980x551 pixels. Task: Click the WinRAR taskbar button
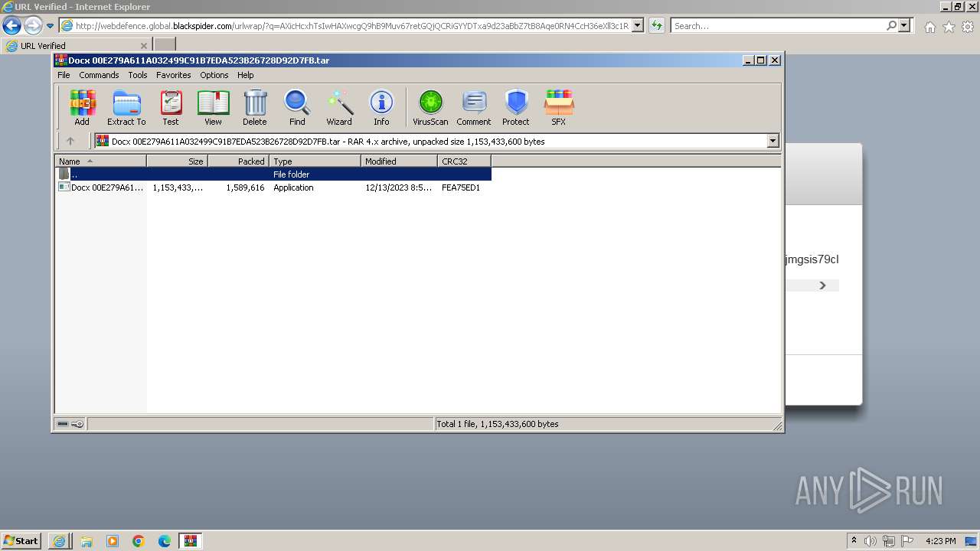[x=190, y=541]
